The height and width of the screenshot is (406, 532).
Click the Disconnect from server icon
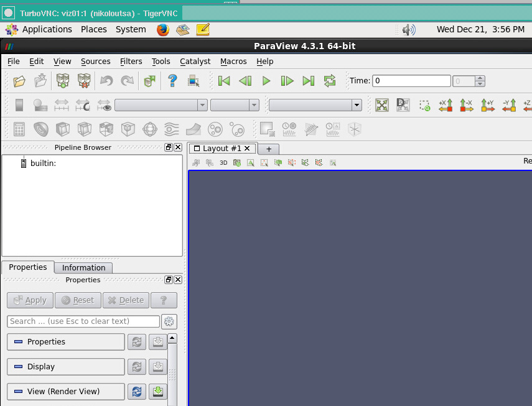84,81
